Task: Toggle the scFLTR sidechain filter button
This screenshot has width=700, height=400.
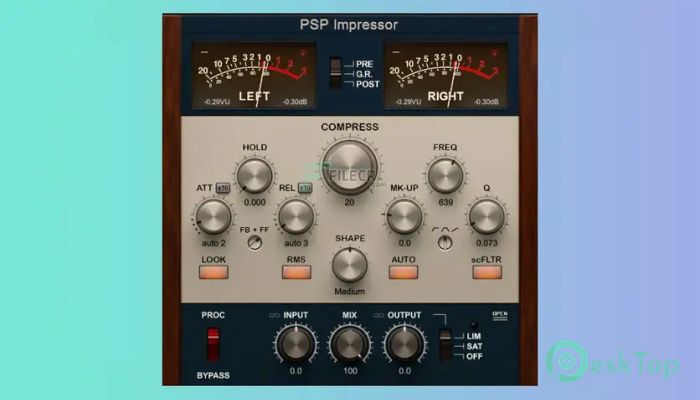Action: tap(487, 272)
